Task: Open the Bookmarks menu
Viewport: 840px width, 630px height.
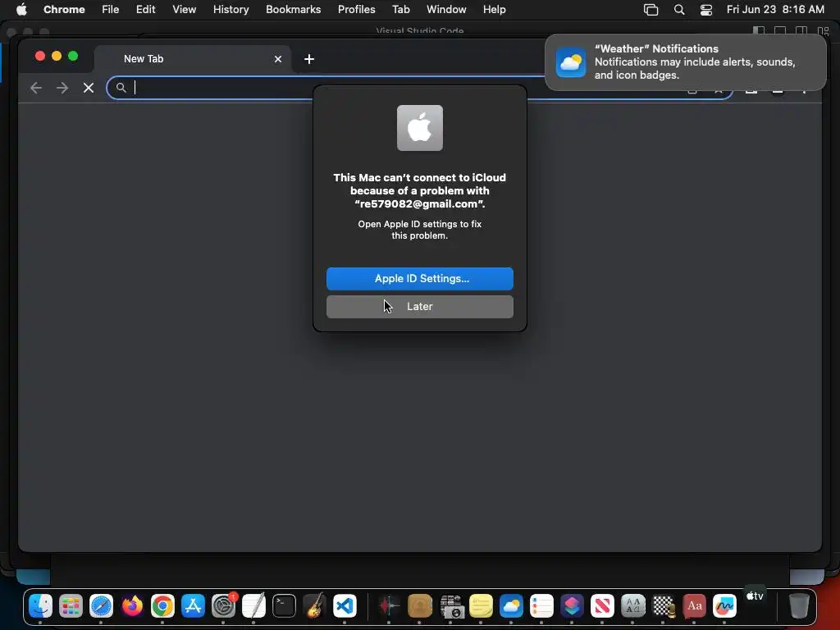Action: click(293, 10)
